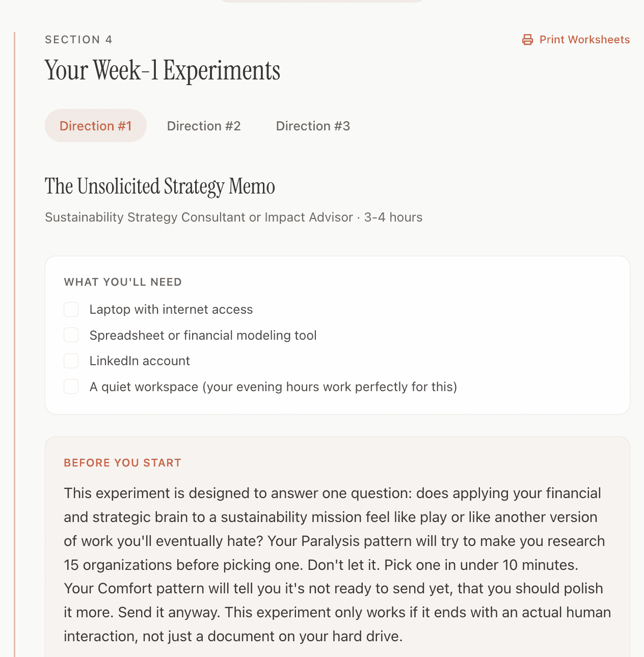
Task: Re-select the active Direction #1 pill
Action: (95, 125)
